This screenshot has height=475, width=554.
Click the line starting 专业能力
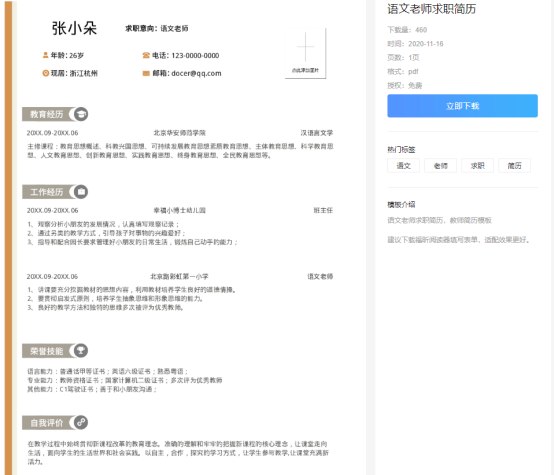(125, 380)
